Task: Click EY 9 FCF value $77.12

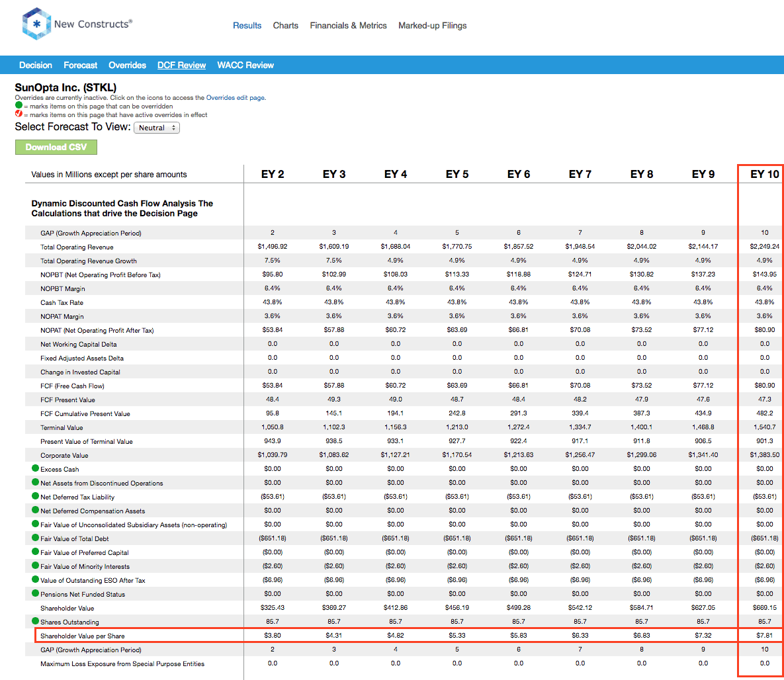Action: (x=703, y=386)
